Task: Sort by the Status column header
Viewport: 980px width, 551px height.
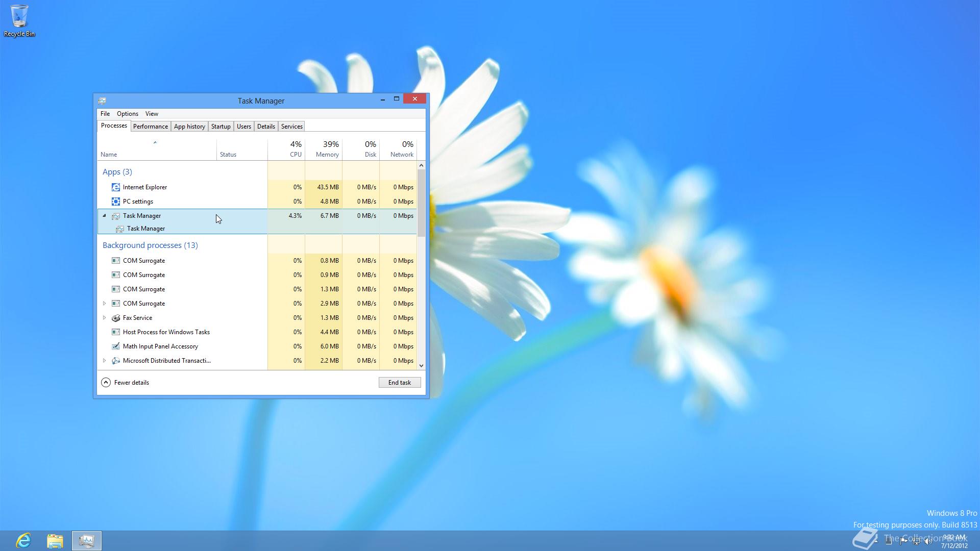Action: (x=242, y=149)
